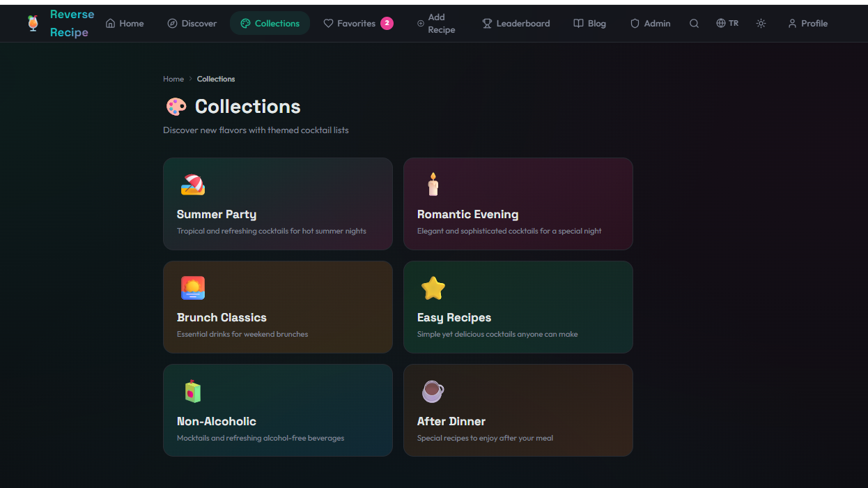
Task: Click the candle icon on Romantic Evening
Action: tap(433, 183)
